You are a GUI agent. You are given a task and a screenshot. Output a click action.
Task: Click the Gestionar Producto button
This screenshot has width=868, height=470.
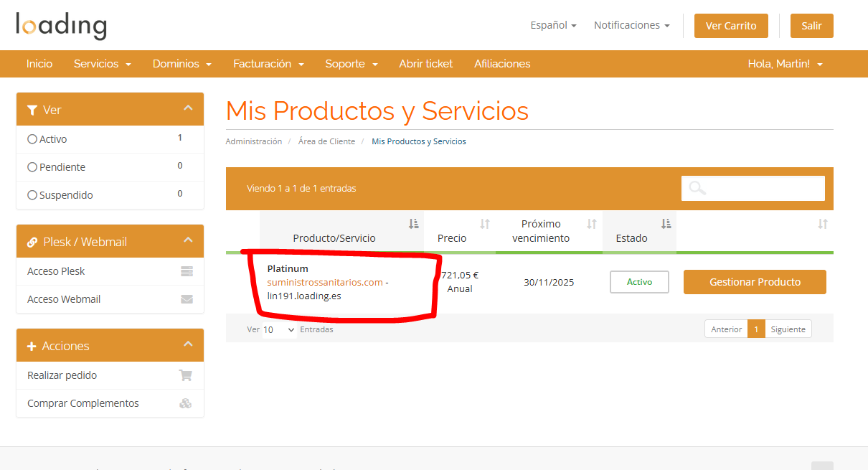[x=755, y=282]
